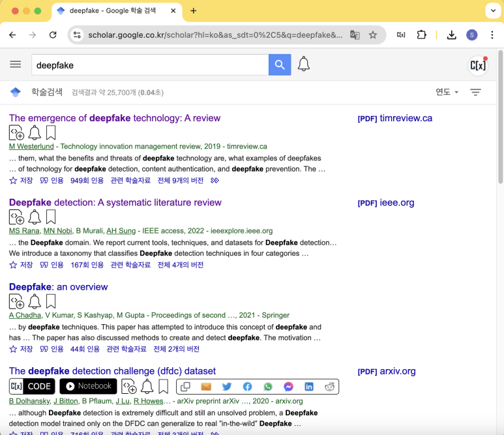Open the CatalyzeX icon in the Scholar header
The height and width of the screenshot is (435, 504).
click(x=479, y=65)
